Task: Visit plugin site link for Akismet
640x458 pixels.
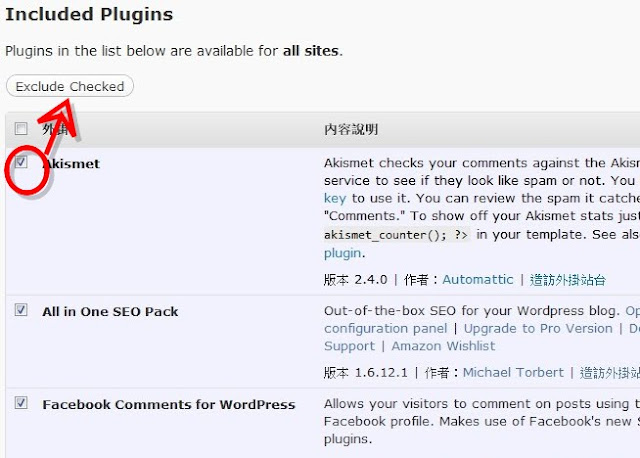Action: point(567,280)
